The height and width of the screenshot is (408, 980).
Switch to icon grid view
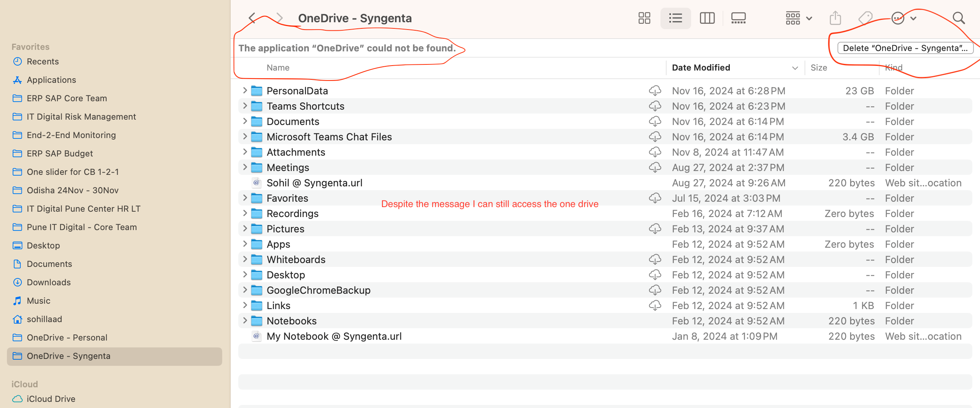(644, 18)
